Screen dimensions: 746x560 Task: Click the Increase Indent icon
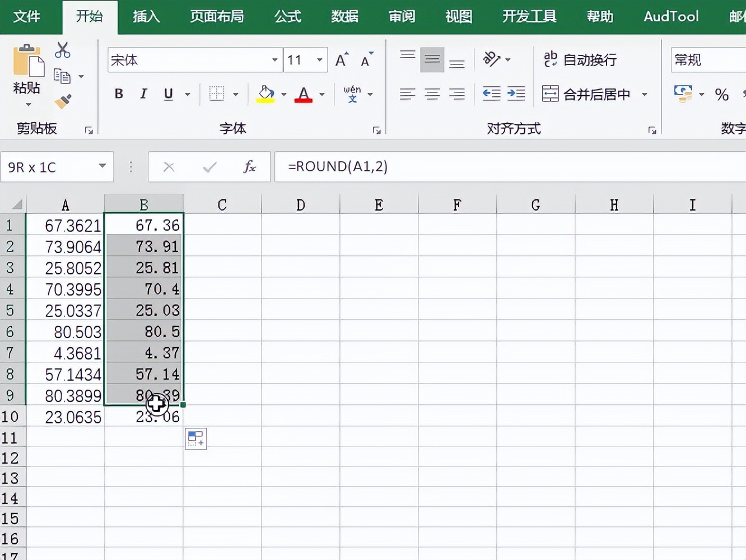[516, 94]
